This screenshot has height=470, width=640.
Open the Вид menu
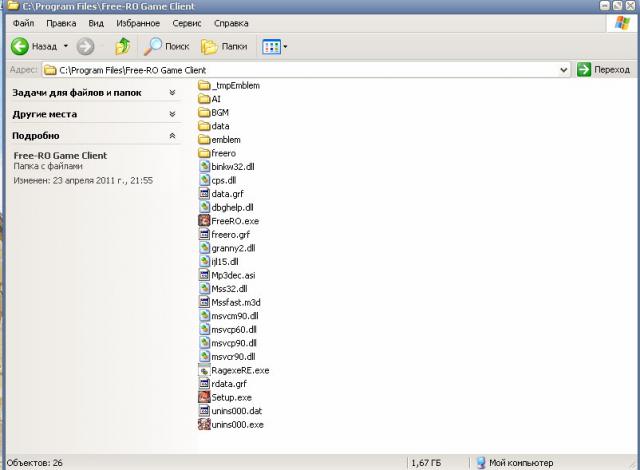click(96, 23)
